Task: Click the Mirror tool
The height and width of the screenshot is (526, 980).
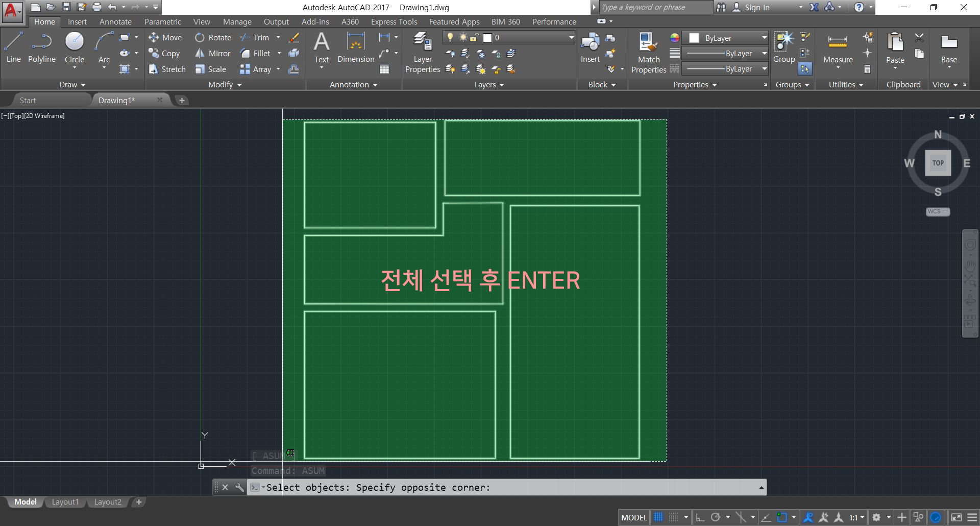Action: (x=213, y=53)
